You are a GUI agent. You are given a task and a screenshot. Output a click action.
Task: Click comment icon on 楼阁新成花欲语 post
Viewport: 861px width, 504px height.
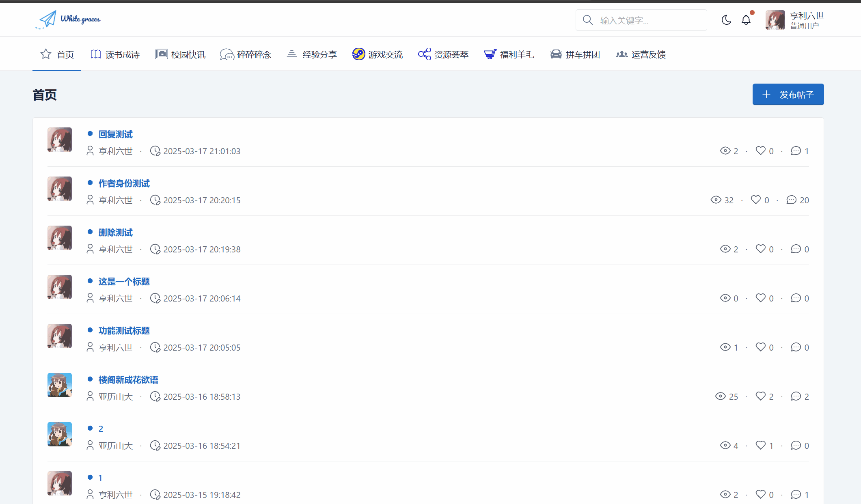point(796,396)
